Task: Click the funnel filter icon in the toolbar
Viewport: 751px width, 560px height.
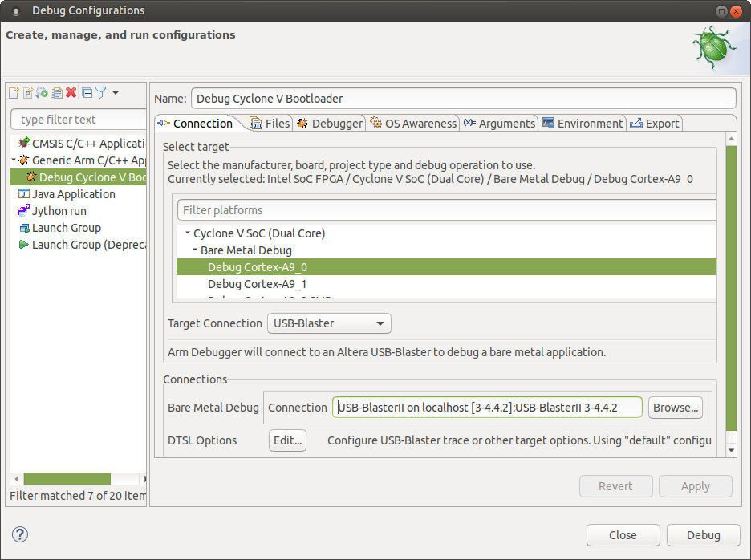Action: pyautogui.click(x=100, y=93)
